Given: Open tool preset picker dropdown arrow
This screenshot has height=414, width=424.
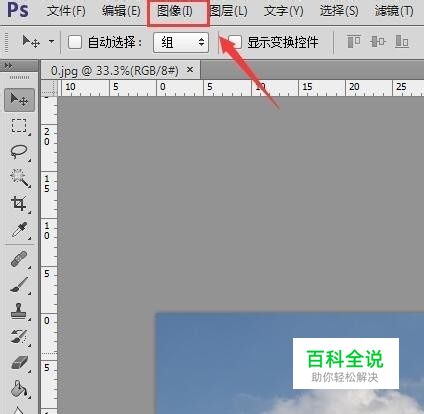Looking at the screenshot, I should coord(51,42).
